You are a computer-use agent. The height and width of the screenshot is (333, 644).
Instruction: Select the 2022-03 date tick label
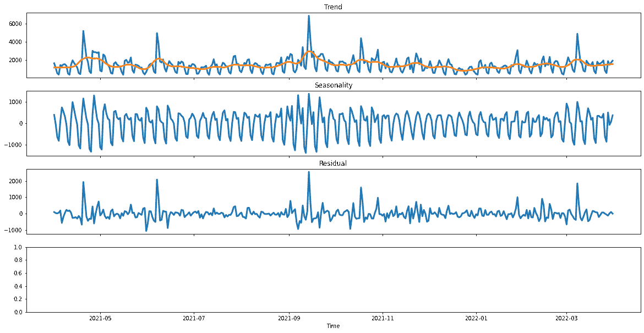click(567, 318)
